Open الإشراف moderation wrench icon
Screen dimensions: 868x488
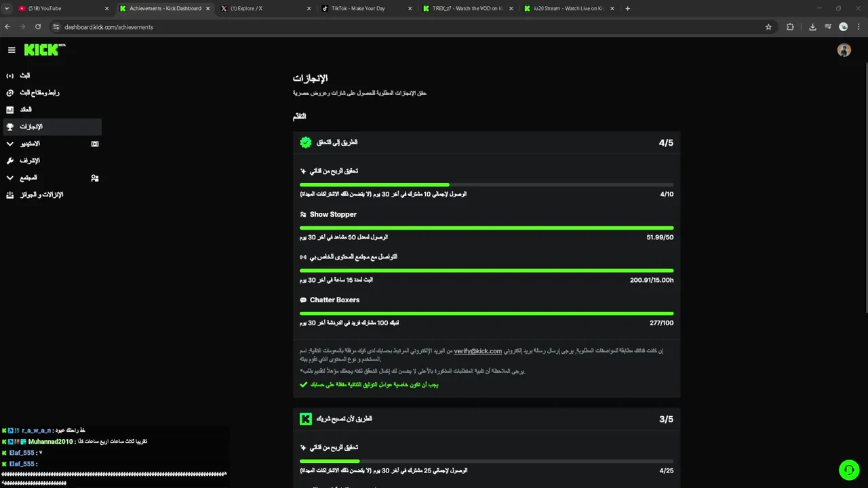9,161
